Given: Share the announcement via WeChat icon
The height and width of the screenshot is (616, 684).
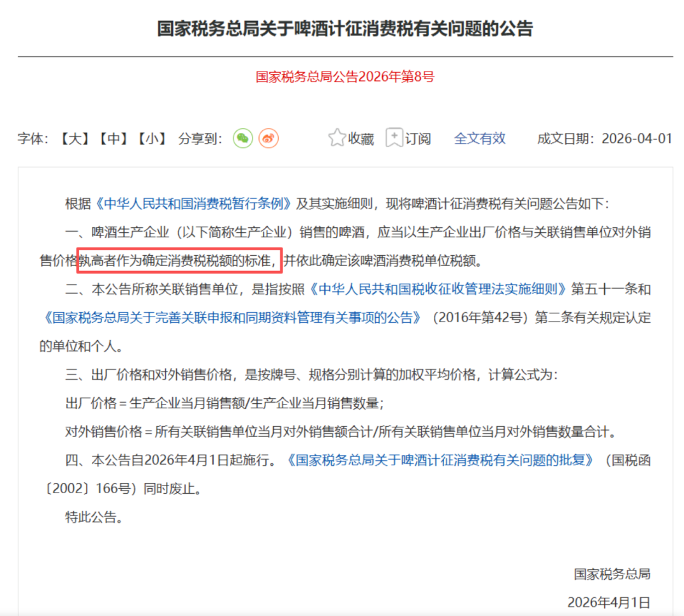Looking at the screenshot, I should click(x=243, y=139).
